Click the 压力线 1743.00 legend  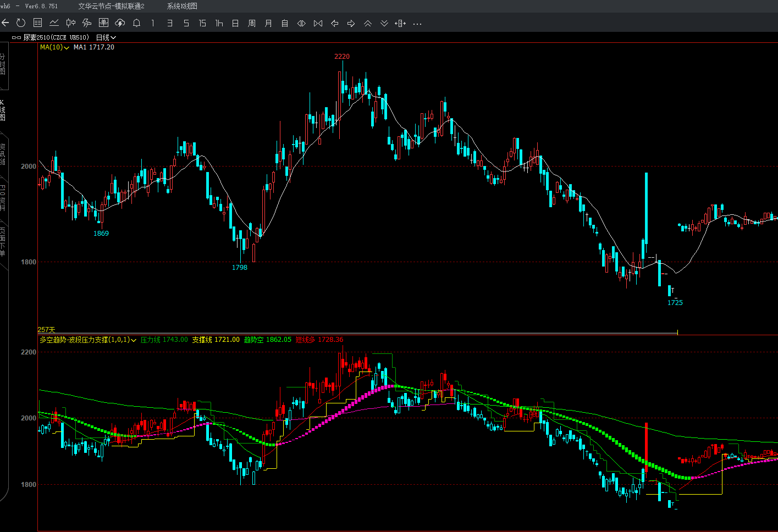(x=164, y=340)
